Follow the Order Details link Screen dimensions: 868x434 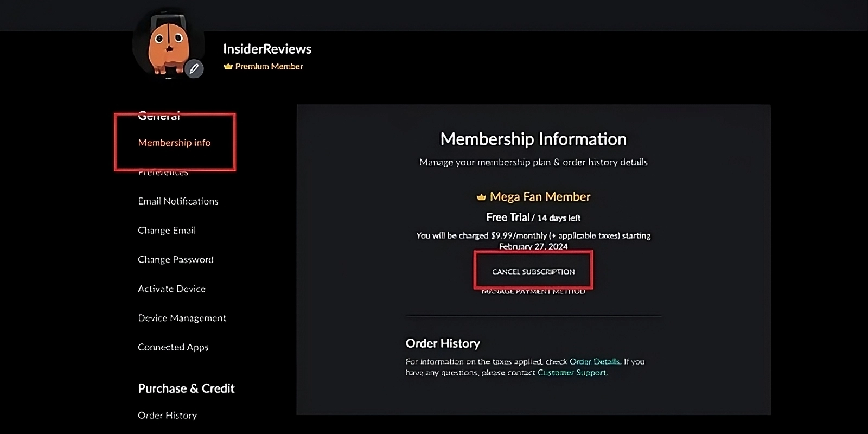[x=595, y=361]
